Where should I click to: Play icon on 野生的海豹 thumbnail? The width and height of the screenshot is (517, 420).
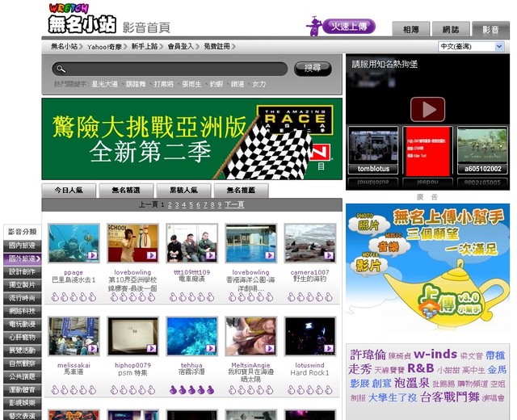pyautogui.click(x=329, y=255)
